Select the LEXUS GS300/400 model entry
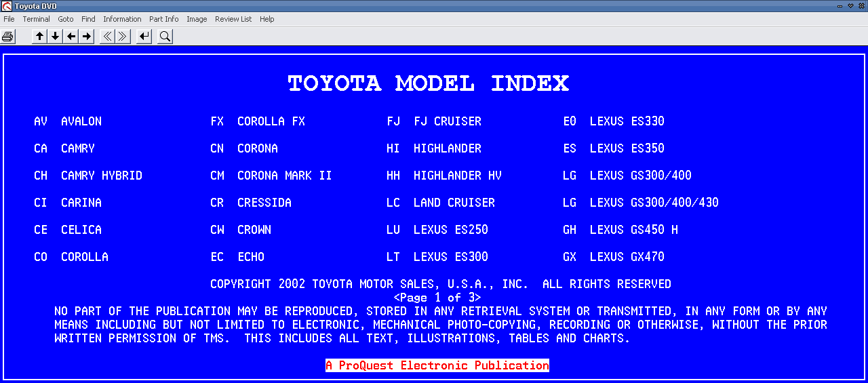Image resolution: width=868 pixels, height=383 pixels. tap(627, 176)
